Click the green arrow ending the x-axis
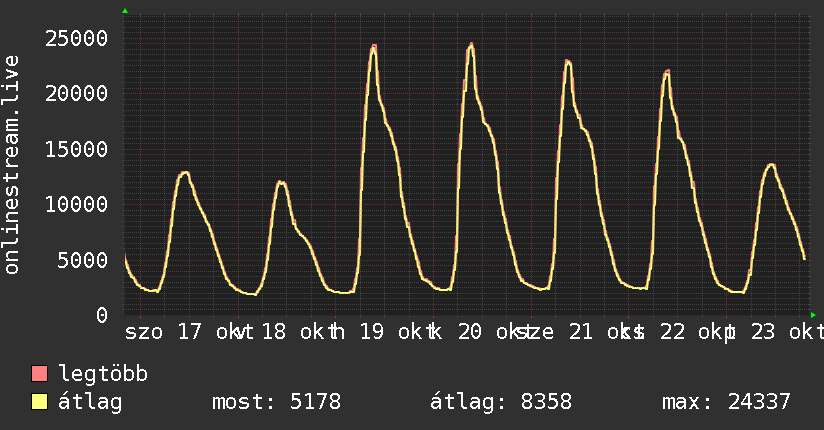 813,315
